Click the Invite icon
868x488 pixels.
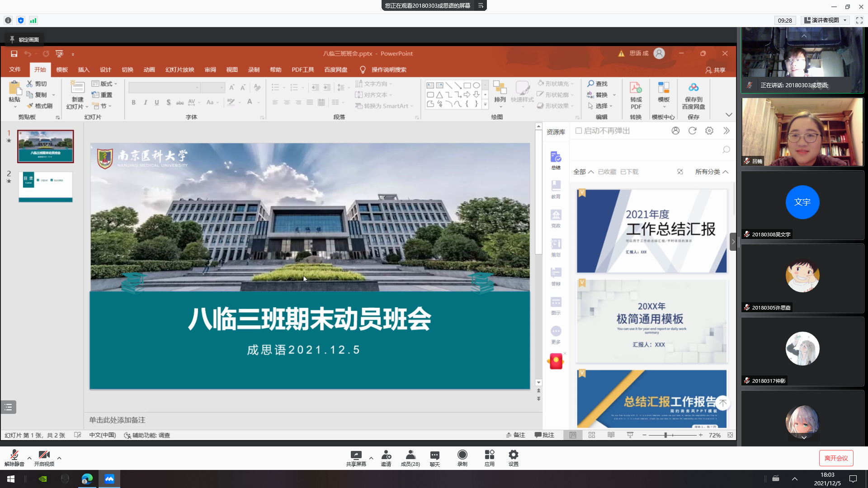coord(386,455)
